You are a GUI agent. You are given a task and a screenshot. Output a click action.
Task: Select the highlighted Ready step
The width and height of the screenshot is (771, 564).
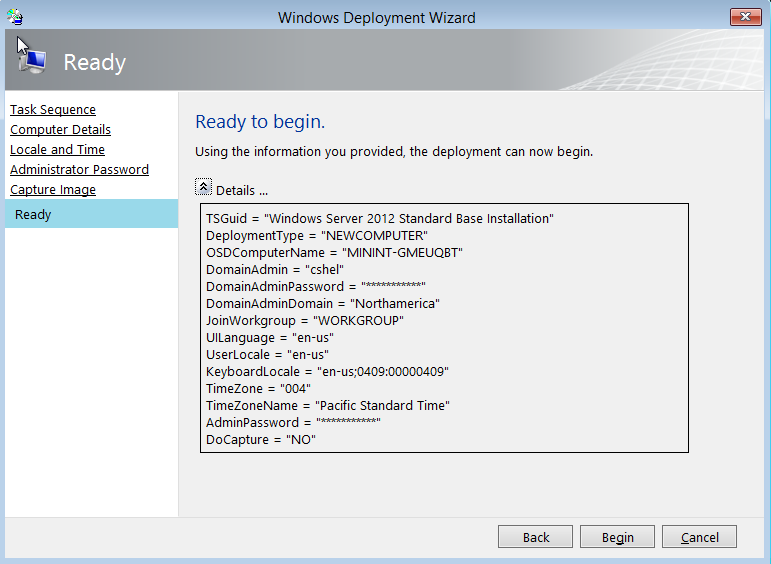tap(91, 214)
